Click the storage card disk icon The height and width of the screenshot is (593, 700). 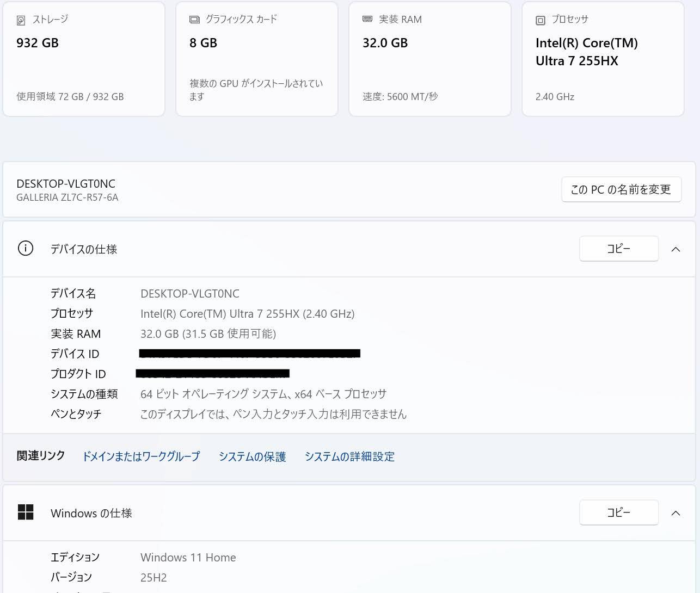click(x=21, y=21)
